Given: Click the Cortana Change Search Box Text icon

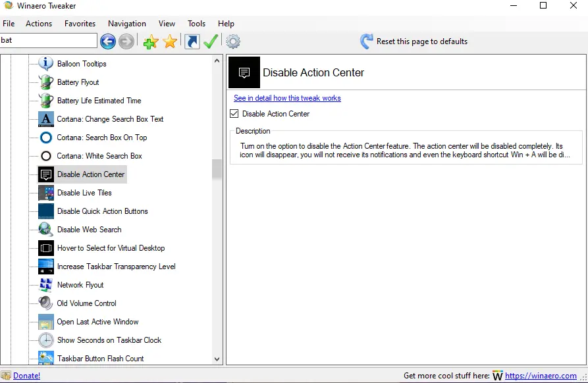Looking at the screenshot, I should click(45, 119).
